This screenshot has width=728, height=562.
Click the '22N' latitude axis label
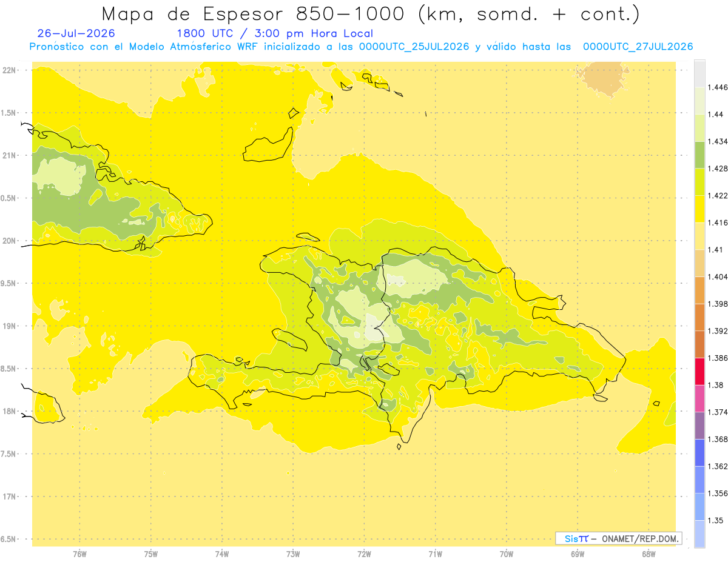[8, 70]
